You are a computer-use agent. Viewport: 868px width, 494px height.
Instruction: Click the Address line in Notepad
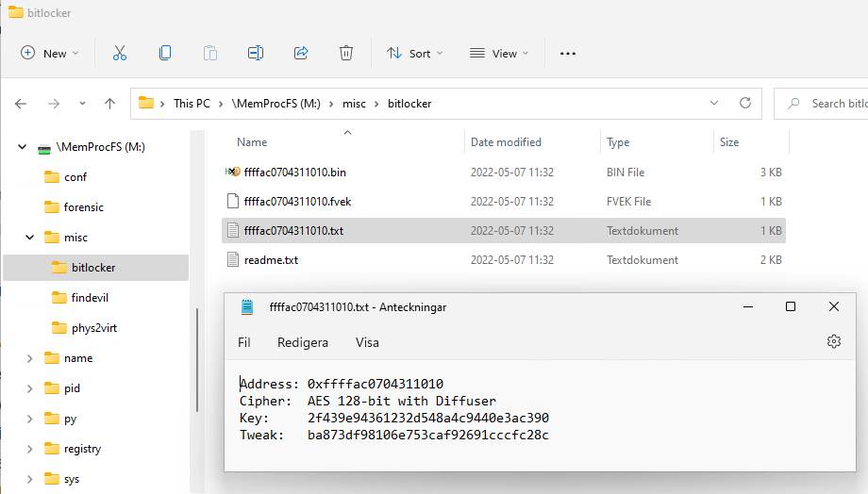click(x=342, y=384)
